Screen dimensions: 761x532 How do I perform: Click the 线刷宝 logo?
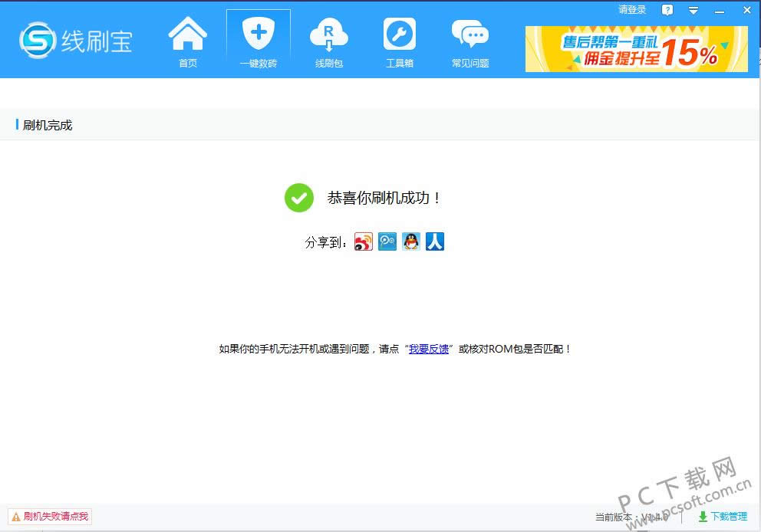point(75,41)
